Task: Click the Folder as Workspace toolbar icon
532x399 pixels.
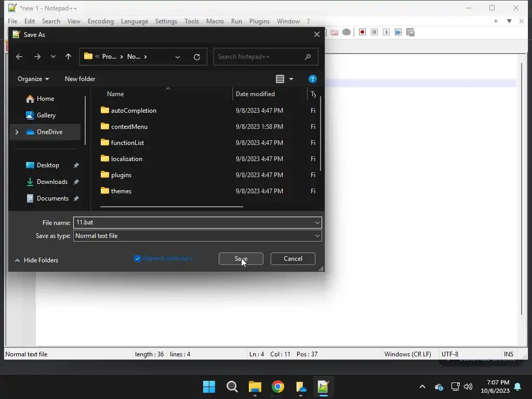Action: pyautogui.click(x=335, y=32)
